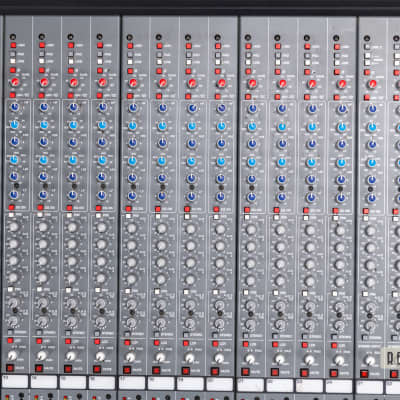The height and width of the screenshot is (400, 400).
Task: Push white button above grey aux knobs, channel 19
Action: 187,217
